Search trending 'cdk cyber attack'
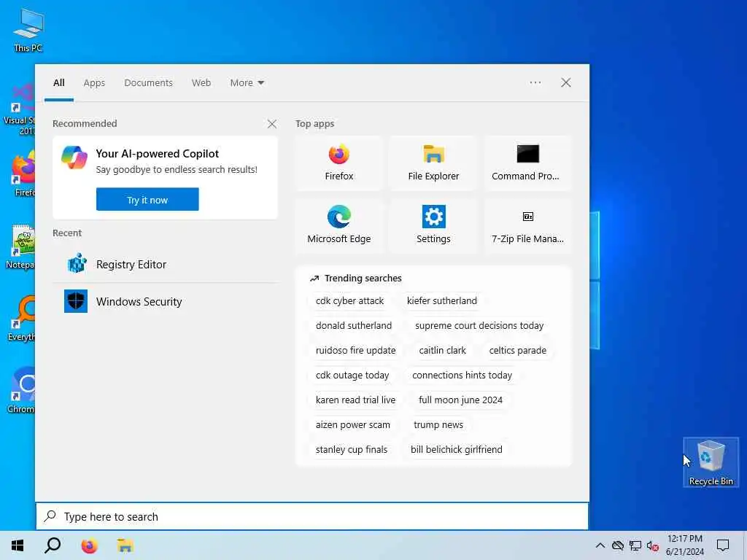 point(349,301)
